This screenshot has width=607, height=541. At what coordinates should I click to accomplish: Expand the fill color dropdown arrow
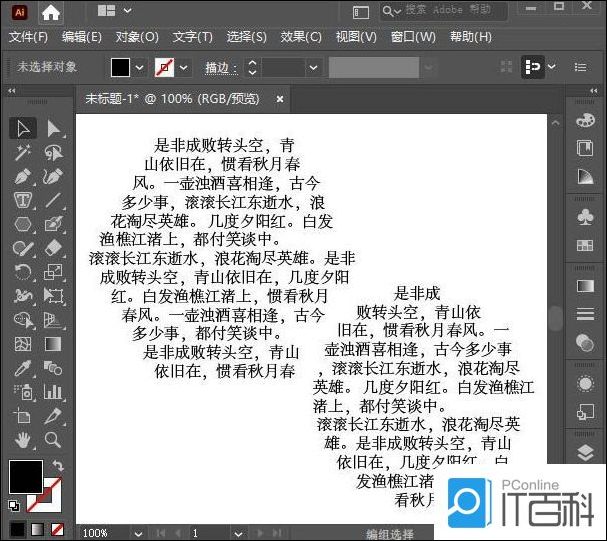[x=139, y=68]
